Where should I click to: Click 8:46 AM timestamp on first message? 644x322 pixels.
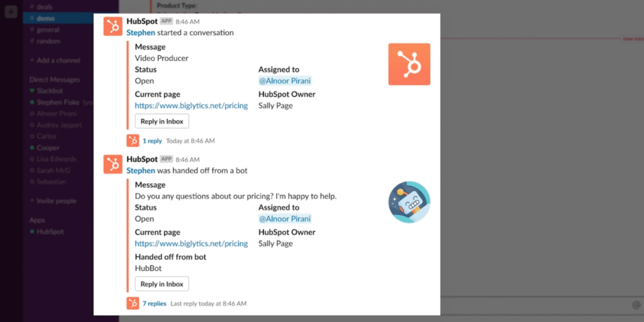click(x=187, y=22)
